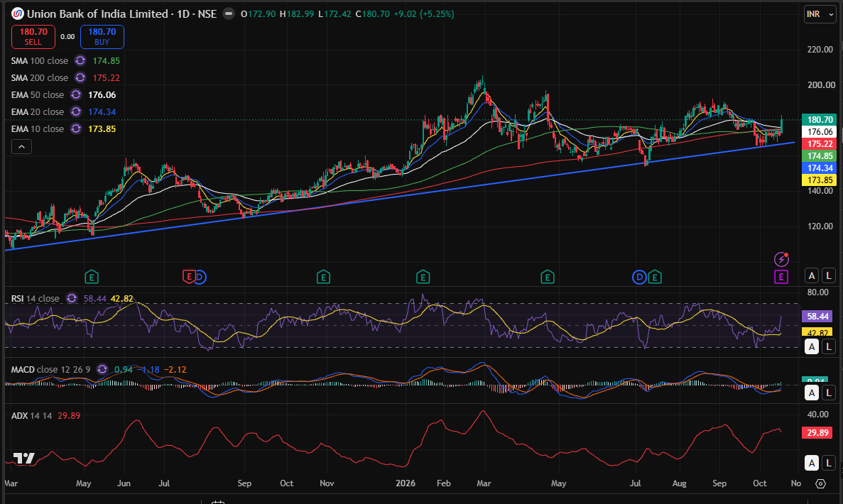This screenshot has width=843, height=504.
Task: Click the earnings marker near November
Action: 323,278
